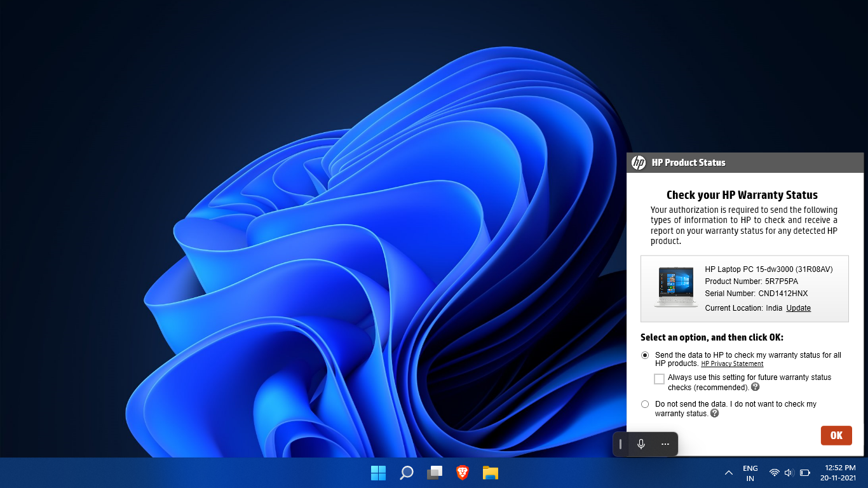Open taskbar Search

(407, 473)
